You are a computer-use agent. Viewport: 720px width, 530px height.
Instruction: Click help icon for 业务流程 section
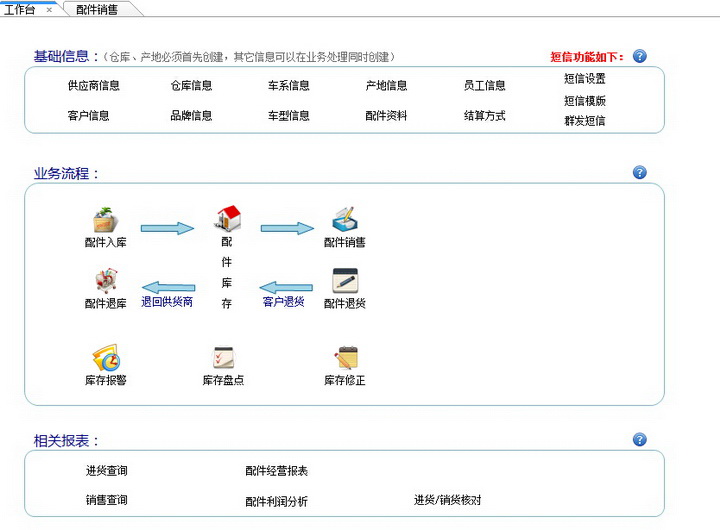click(x=640, y=172)
